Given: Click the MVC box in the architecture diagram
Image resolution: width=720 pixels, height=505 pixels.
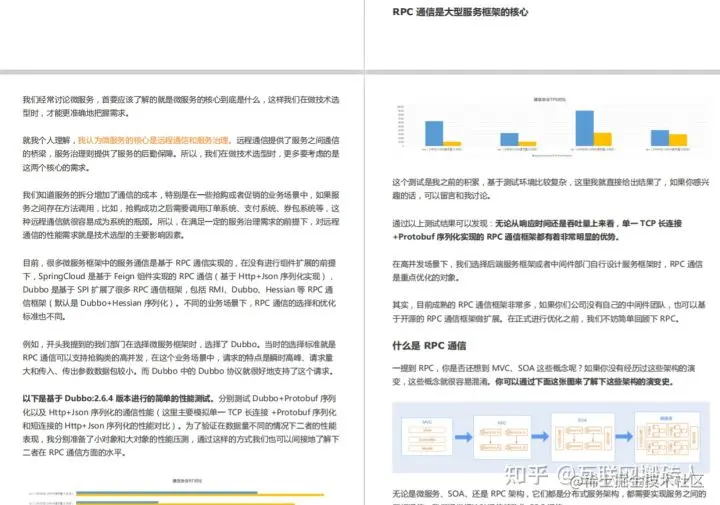Looking at the screenshot, I should (x=427, y=436).
